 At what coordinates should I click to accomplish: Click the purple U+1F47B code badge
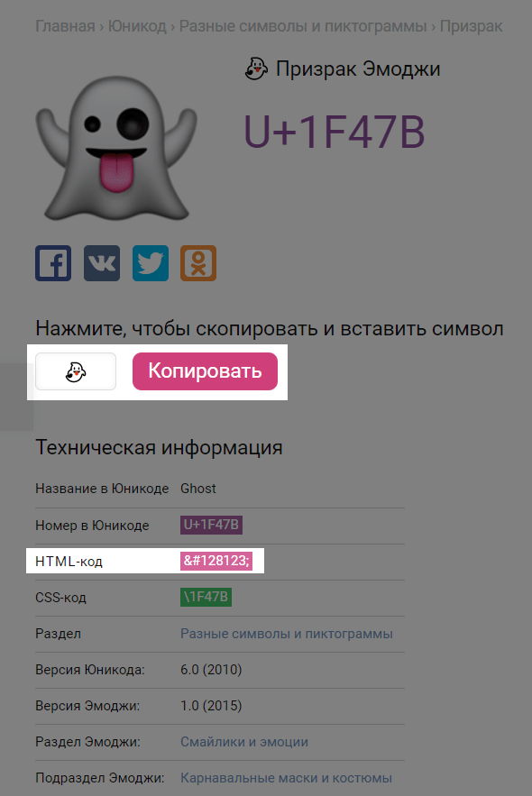pos(211,525)
